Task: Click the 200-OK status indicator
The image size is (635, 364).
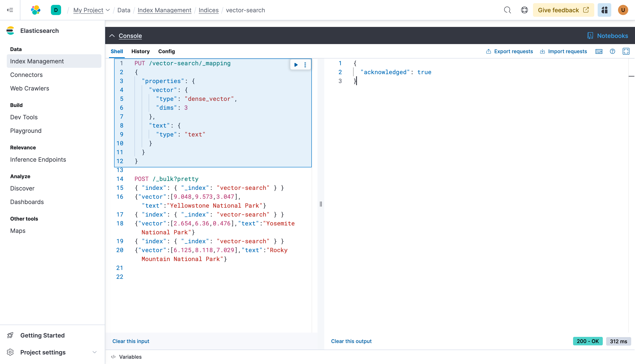Action: point(587,341)
